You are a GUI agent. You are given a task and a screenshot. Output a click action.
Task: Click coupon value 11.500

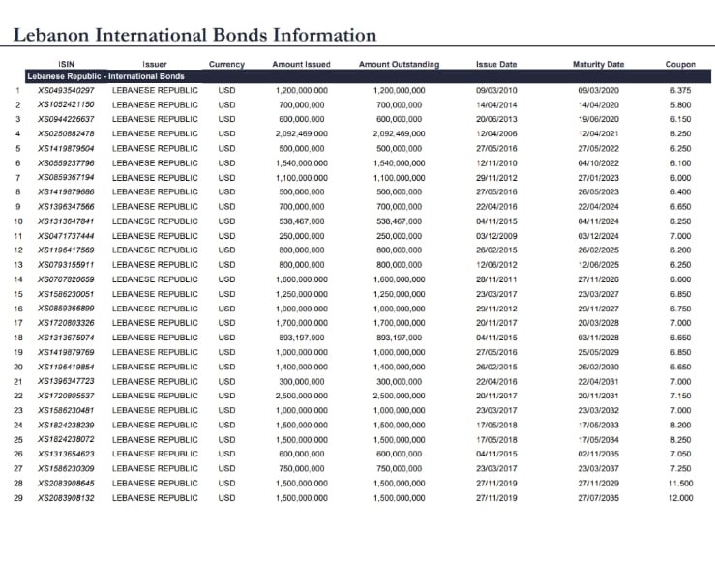tap(680, 483)
